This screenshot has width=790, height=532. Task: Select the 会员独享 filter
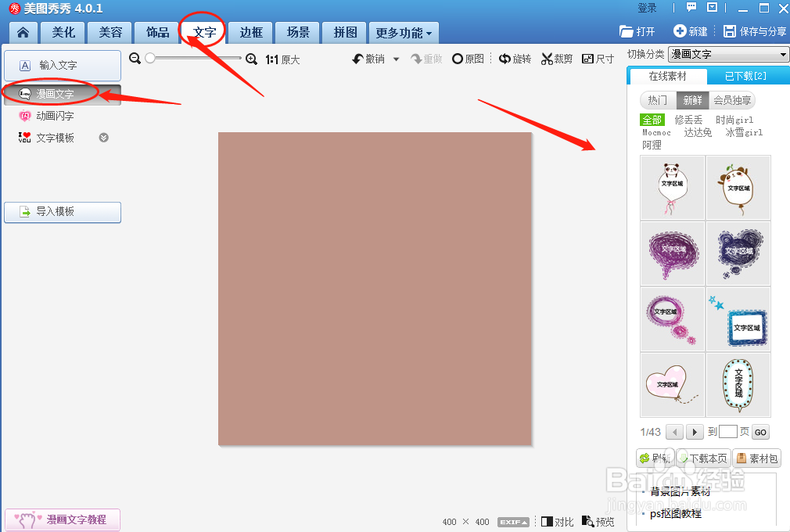732,100
